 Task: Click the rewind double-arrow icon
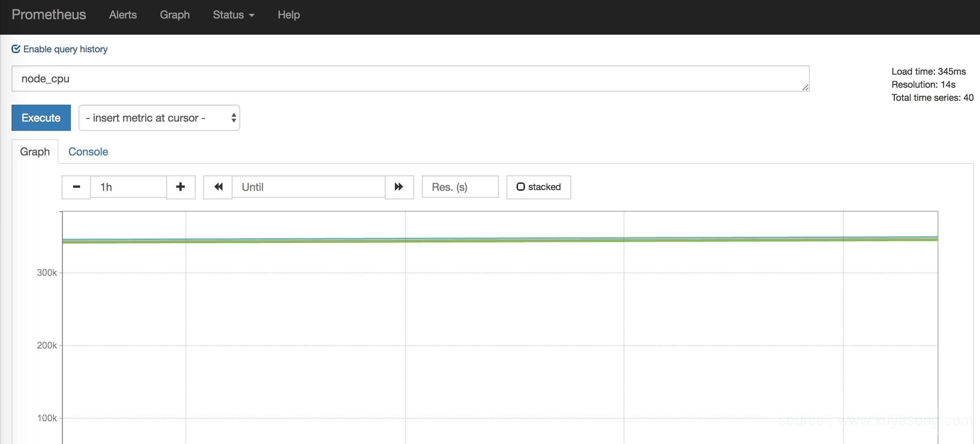[x=218, y=187]
